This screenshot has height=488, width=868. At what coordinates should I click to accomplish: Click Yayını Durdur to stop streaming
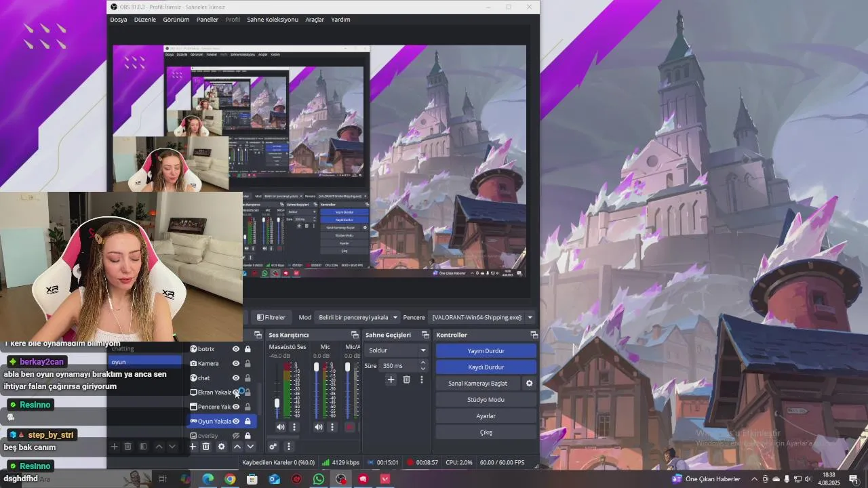click(486, 351)
